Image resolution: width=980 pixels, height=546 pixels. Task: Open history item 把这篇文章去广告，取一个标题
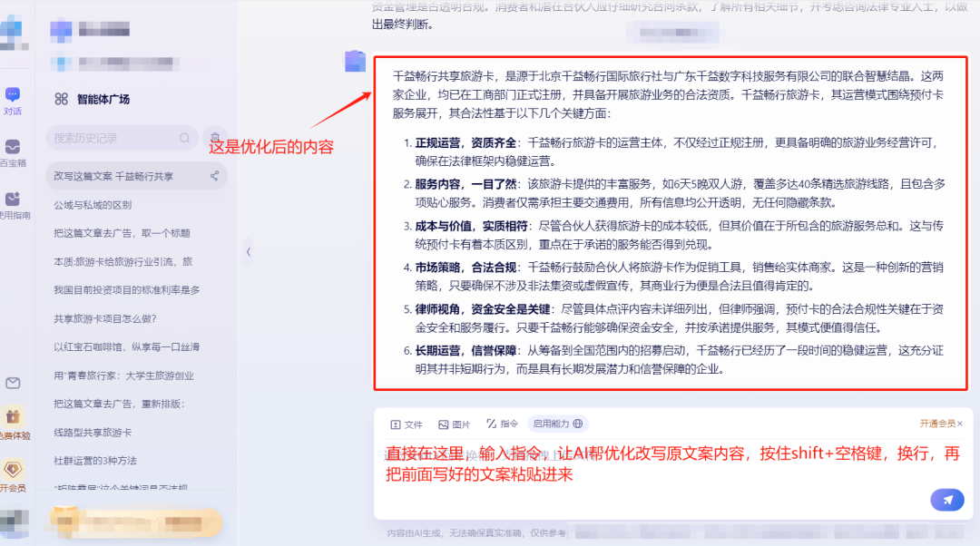122,233
